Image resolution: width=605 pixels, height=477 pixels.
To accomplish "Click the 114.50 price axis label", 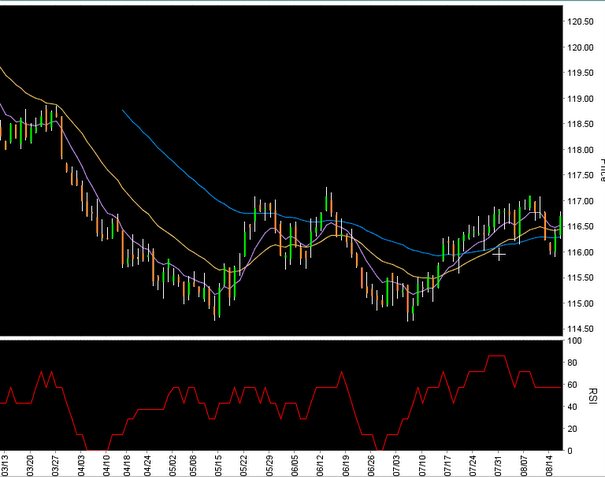I will pyautogui.click(x=580, y=329).
